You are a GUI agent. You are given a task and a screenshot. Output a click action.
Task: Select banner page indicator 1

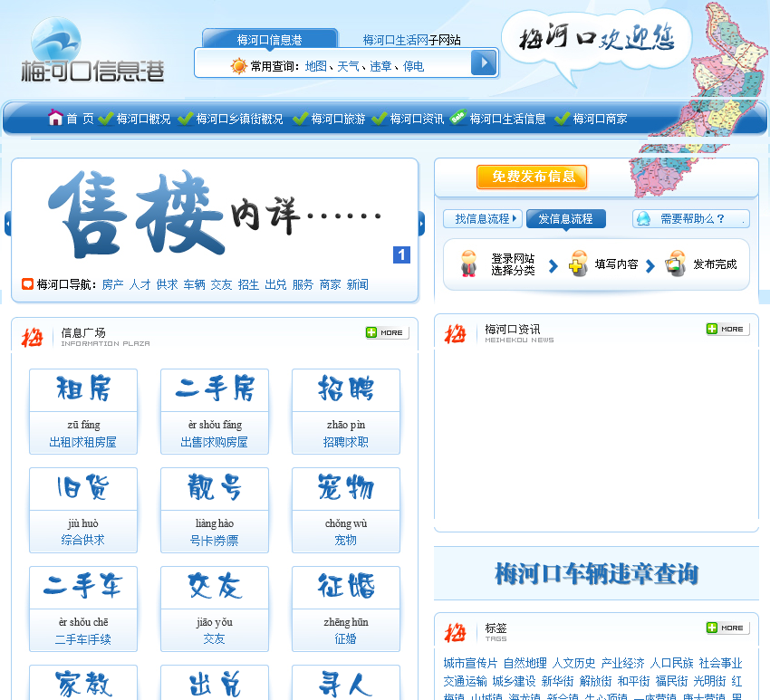[401, 254]
